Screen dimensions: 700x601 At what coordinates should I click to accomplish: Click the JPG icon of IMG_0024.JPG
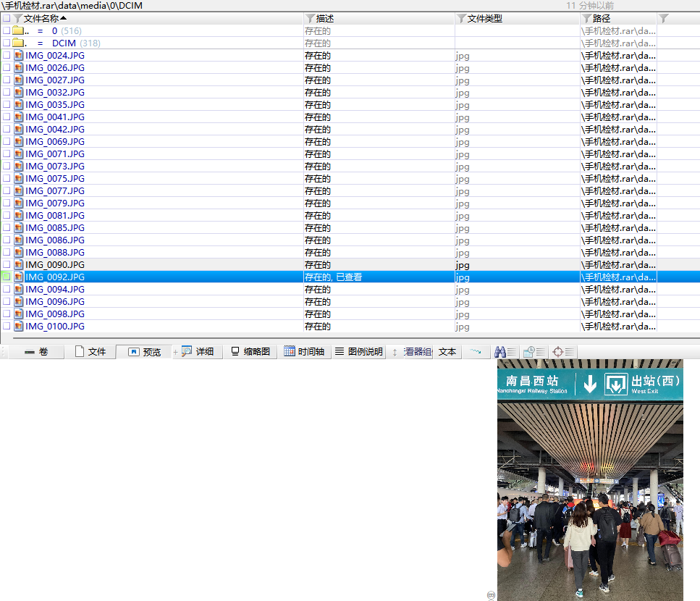click(x=18, y=55)
